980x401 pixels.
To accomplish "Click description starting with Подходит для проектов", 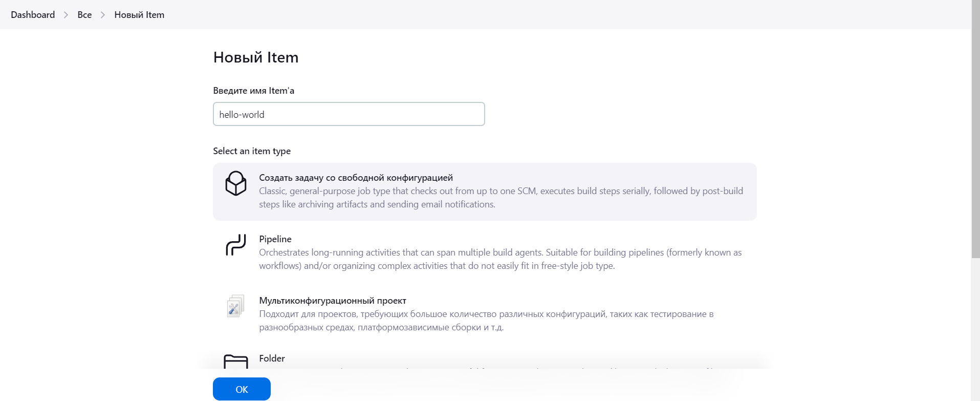I will (x=486, y=321).
